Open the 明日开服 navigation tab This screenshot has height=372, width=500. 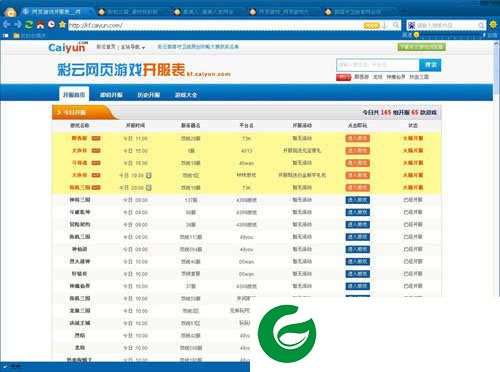click(x=111, y=95)
